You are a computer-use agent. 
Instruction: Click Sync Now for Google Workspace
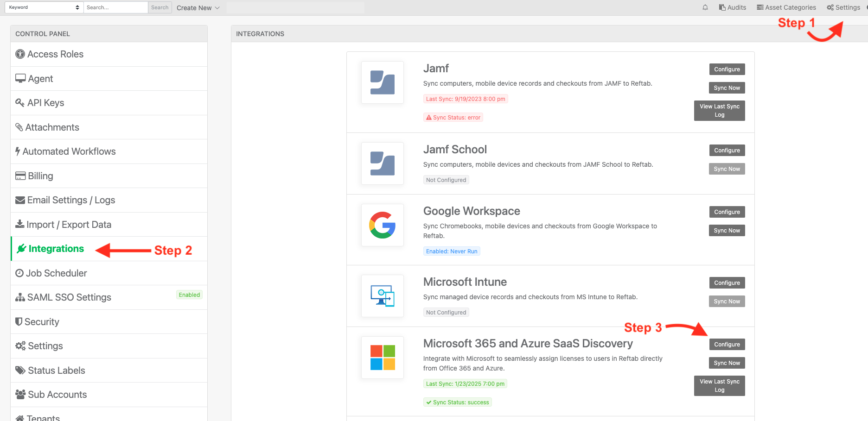coord(727,230)
